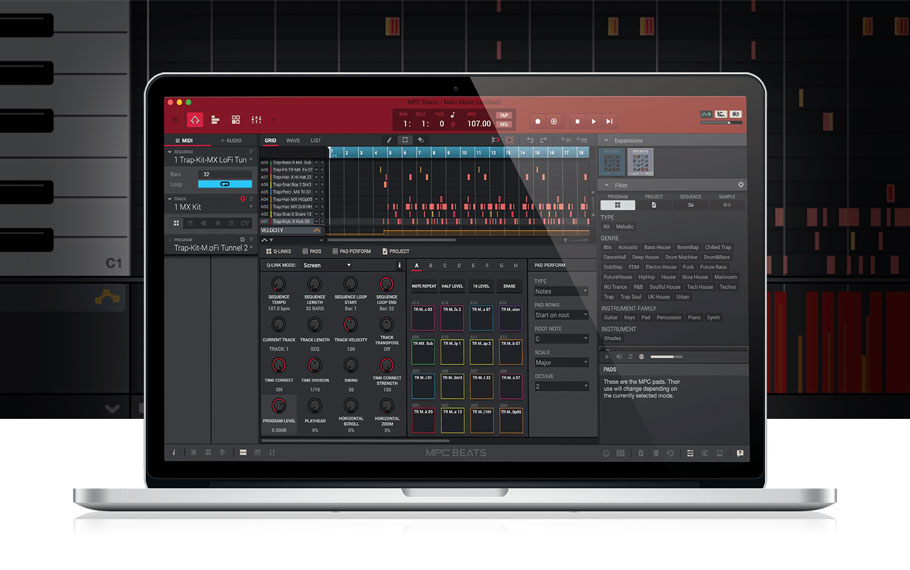Open the PROJECT tab

coord(396,251)
